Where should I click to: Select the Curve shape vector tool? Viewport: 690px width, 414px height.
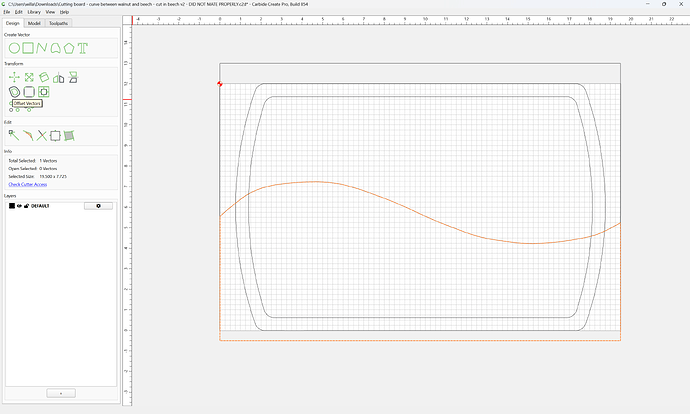point(55,48)
